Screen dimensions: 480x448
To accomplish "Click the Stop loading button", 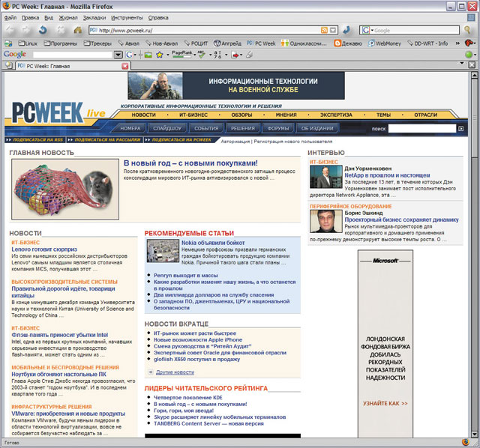I will point(61,30).
